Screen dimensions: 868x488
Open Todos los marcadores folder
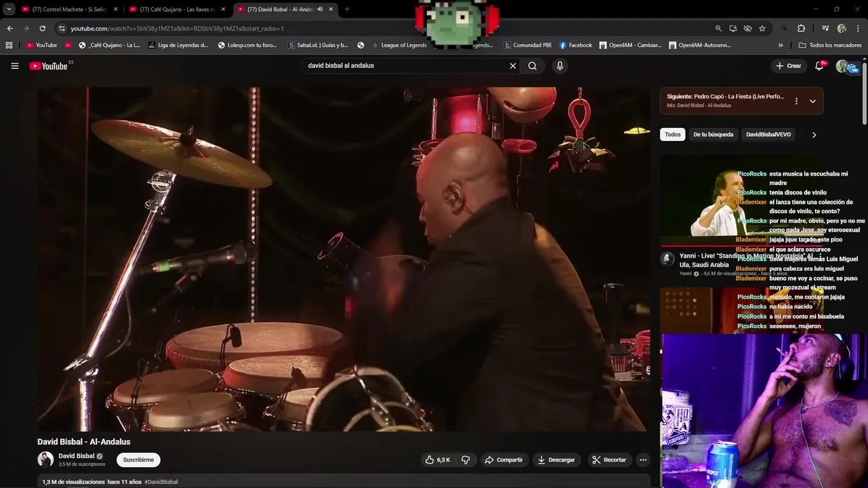coord(830,45)
